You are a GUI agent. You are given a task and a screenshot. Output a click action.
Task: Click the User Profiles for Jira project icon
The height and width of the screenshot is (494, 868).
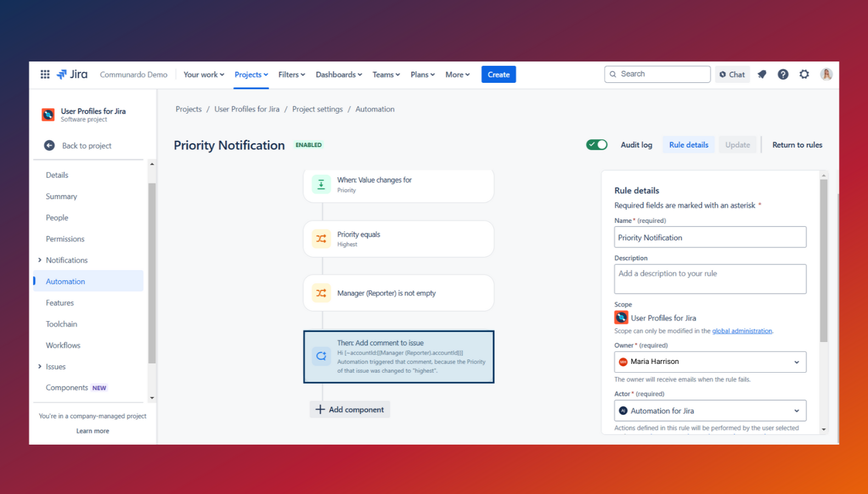click(x=48, y=114)
